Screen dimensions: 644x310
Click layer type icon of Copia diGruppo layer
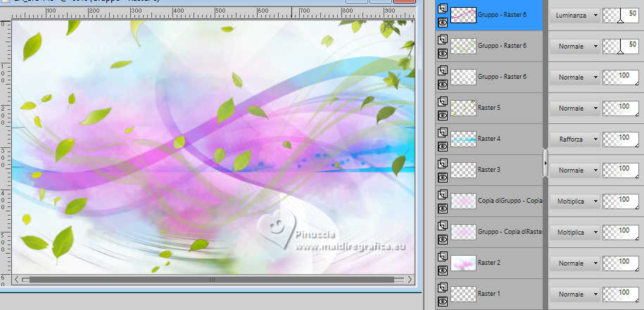(x=442, y=194)
